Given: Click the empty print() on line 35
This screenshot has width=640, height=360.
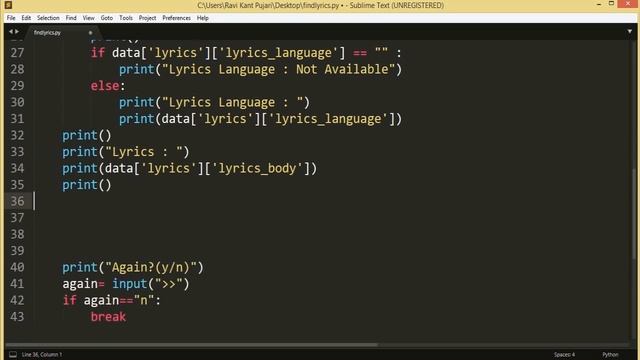Looking at the screenshot, I should 87,185.
